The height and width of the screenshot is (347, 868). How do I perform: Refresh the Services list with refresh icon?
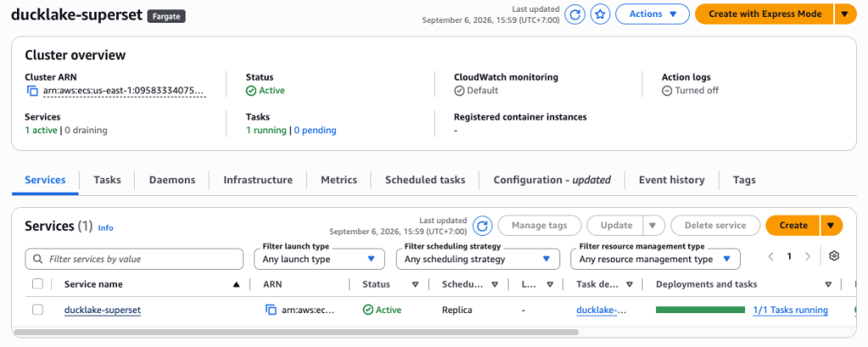(x=482, y=226)
